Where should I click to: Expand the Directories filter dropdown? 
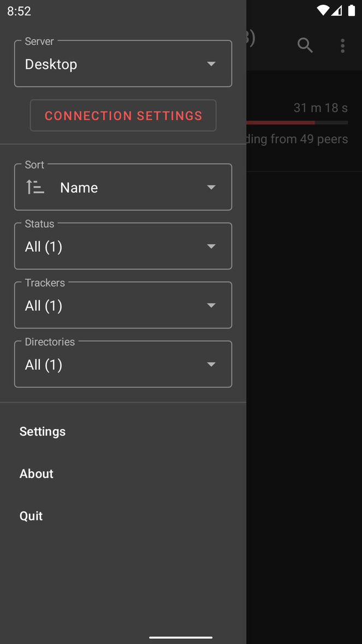tap(123, 364)
